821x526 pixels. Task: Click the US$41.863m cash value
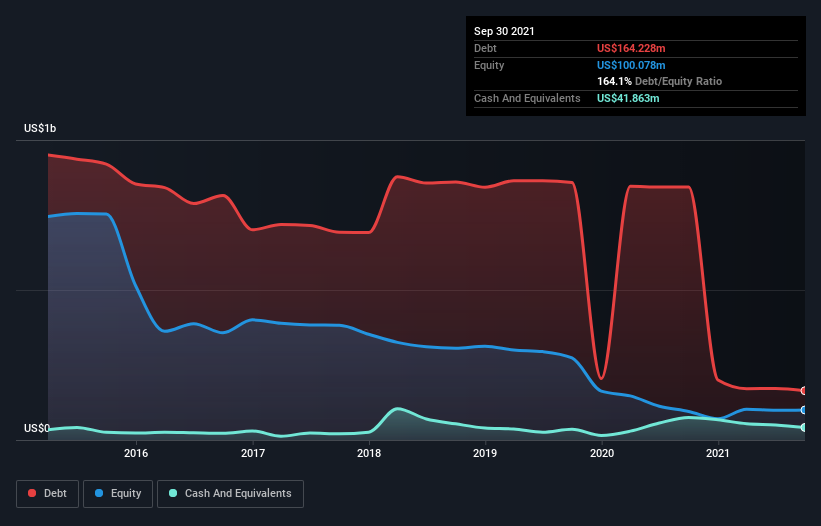[628, 98]
